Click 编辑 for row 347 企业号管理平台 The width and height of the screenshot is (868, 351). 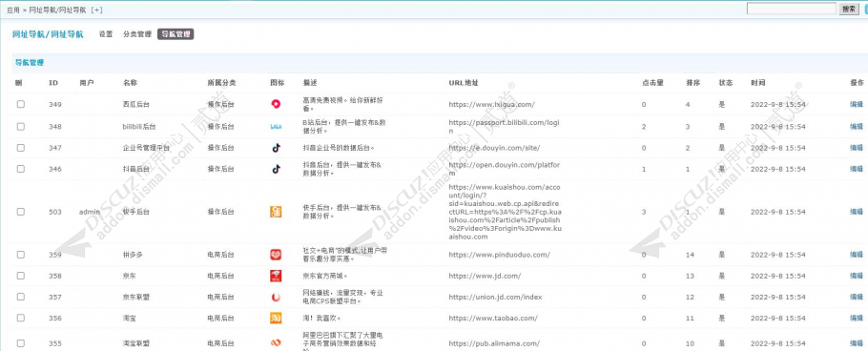coord(857,148)
